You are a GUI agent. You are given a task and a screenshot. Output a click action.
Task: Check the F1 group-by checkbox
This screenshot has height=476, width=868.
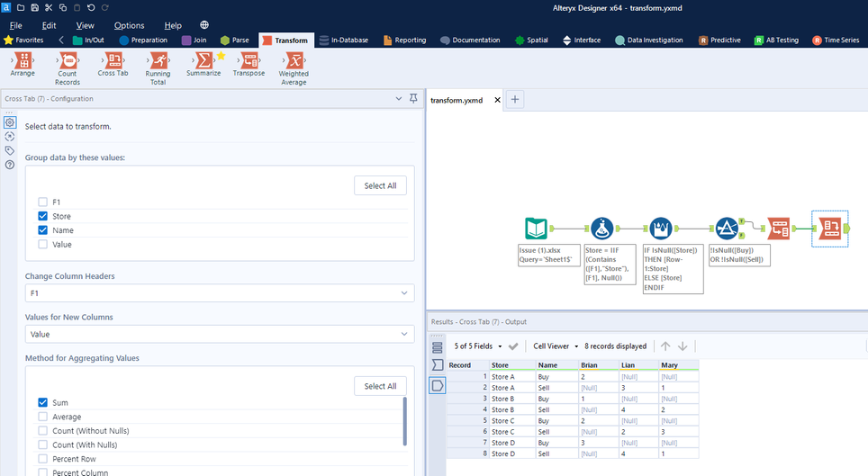tap(42, 202)
